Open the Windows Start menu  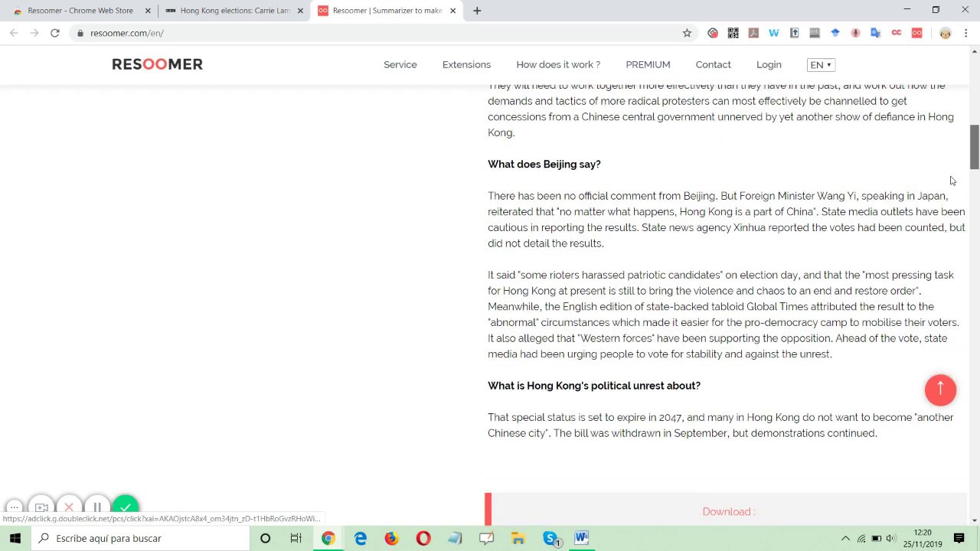pos(15,538)
